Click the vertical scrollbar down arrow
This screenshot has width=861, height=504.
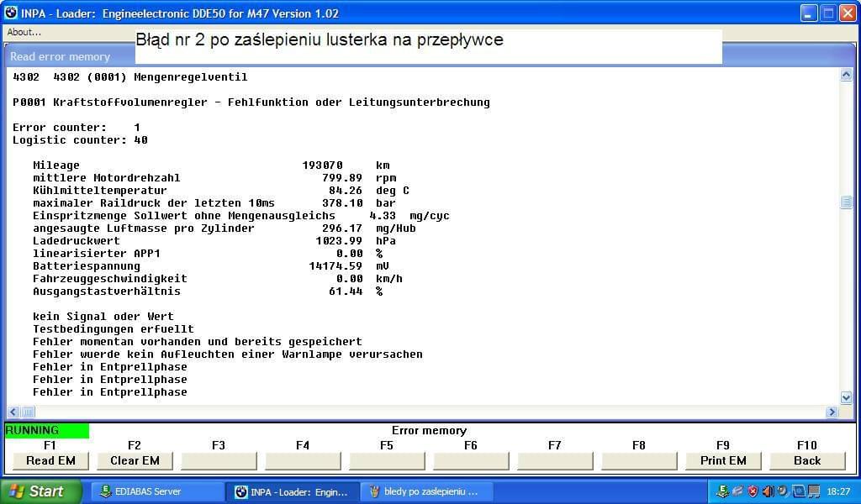pos(846,397)
